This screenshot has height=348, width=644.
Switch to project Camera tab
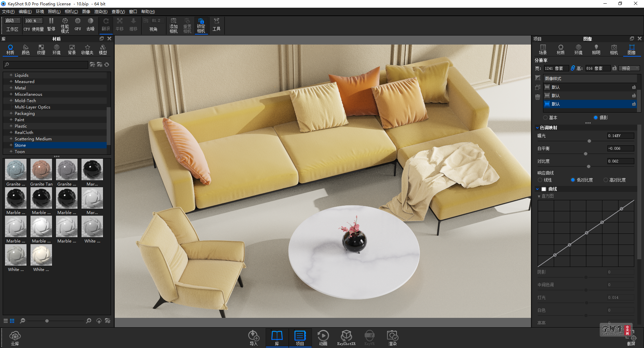tap(614, 50)
